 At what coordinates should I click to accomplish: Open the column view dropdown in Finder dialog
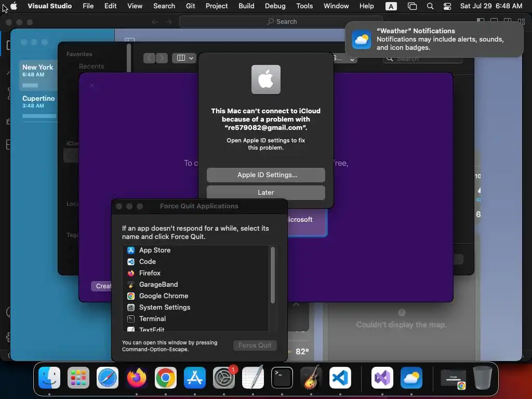[184, 58]
